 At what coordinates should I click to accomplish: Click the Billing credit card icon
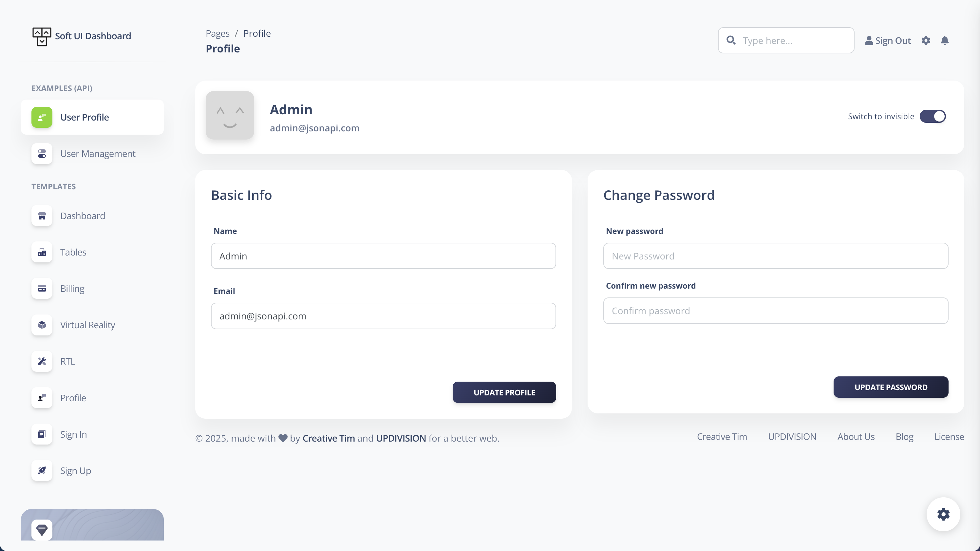click(x=42, y=288)
